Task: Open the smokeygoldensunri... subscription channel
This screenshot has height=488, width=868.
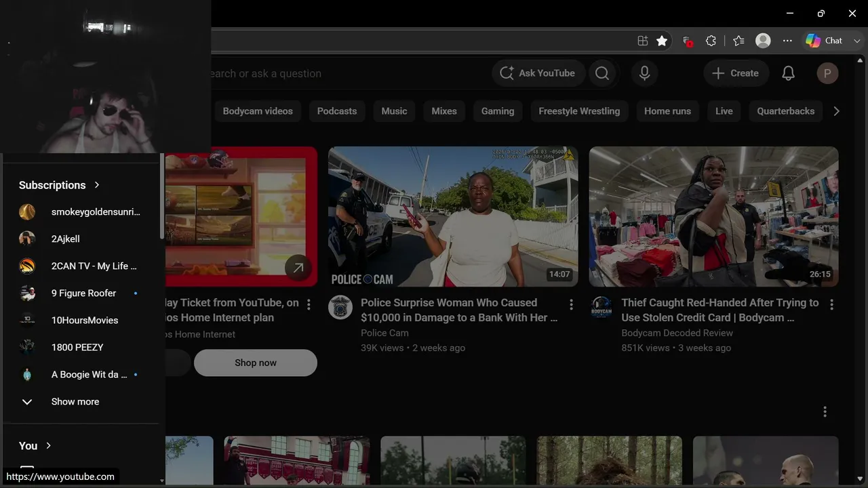Action: point(81,212)
